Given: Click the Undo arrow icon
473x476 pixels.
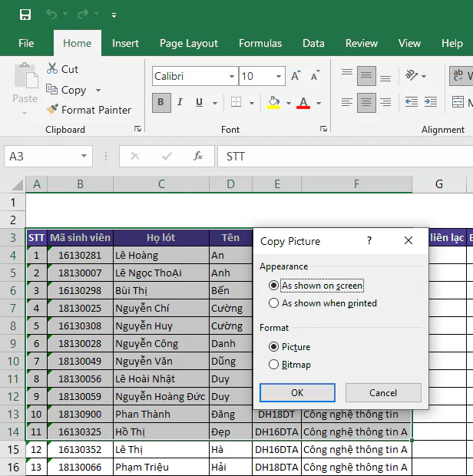Looking at the screenshot, I should coord(51,14).
